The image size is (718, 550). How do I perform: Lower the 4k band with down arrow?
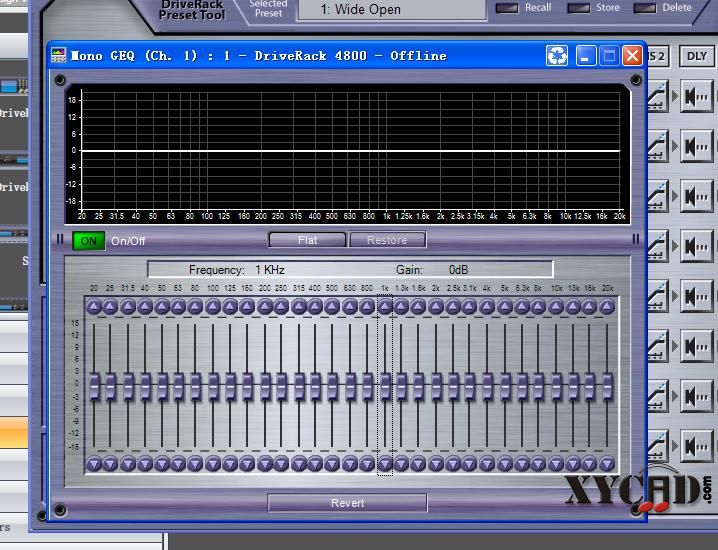[487, 464]
